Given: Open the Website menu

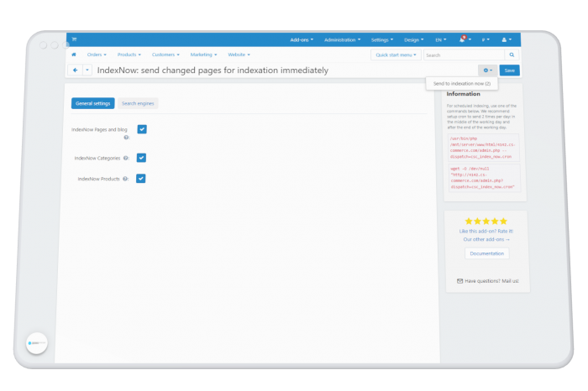Looking at the screenshot, I should [239, 55].
